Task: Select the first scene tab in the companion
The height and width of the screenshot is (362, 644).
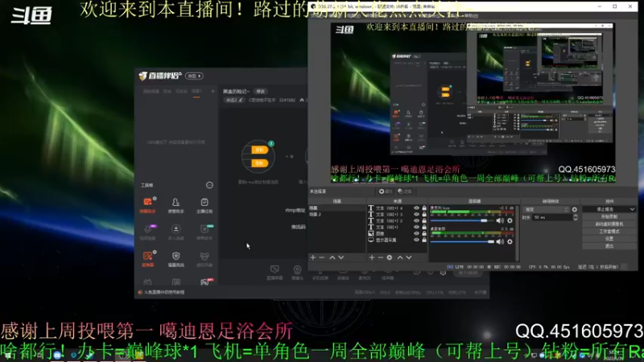Action: (151, 91)
